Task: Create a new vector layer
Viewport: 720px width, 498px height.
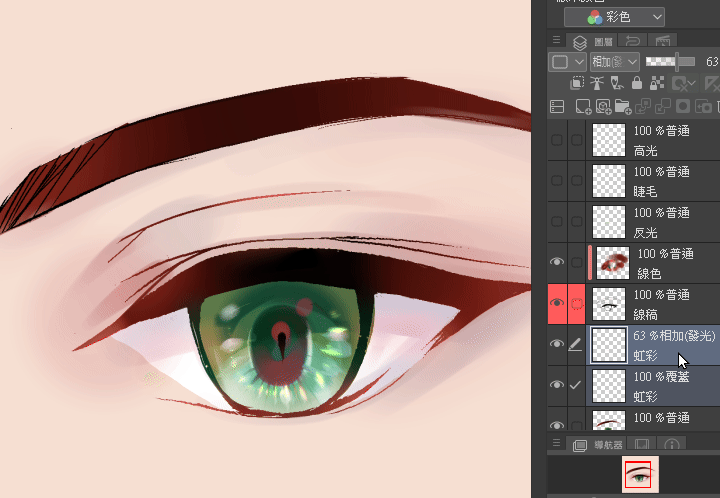Action: (x=603, y=107)
